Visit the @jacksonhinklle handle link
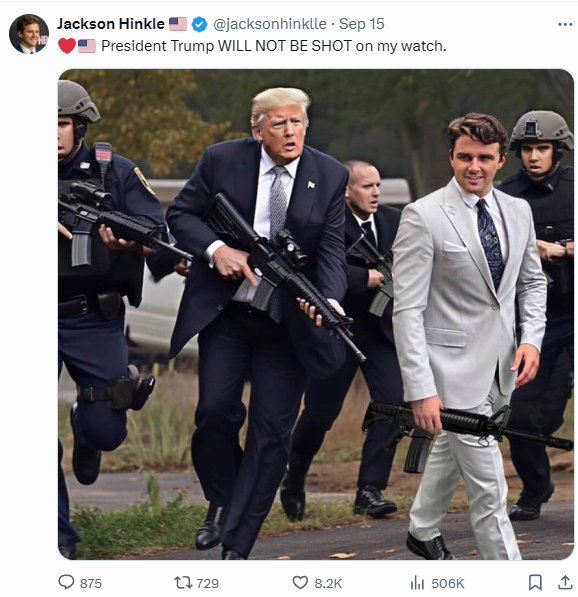 pos(270,24)
